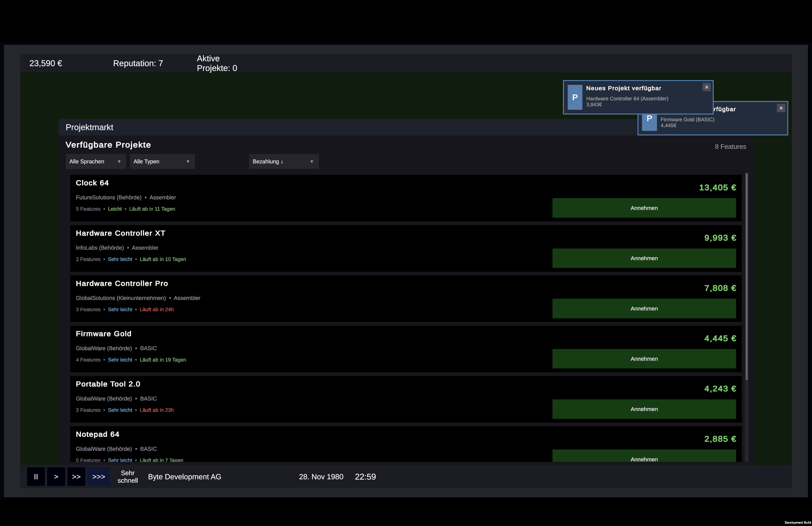Click Reputation: 7 in the top bar
This screenshot has width=812, height=526.
tap(138, 63)
